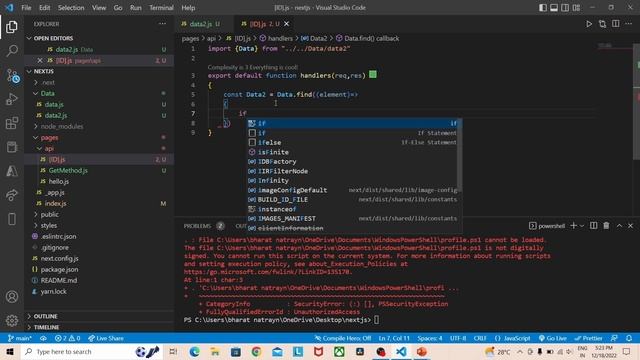
Task: Open the Accounts menu icon
Action: (x=12, y=297)
